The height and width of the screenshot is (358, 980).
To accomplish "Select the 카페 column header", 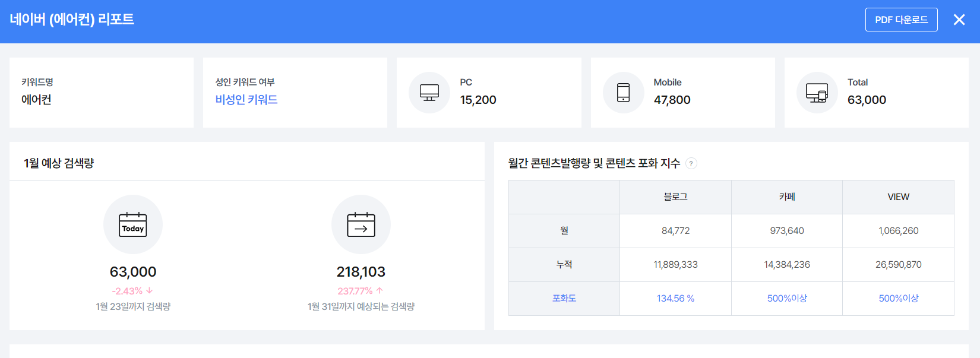I will 787,197.
